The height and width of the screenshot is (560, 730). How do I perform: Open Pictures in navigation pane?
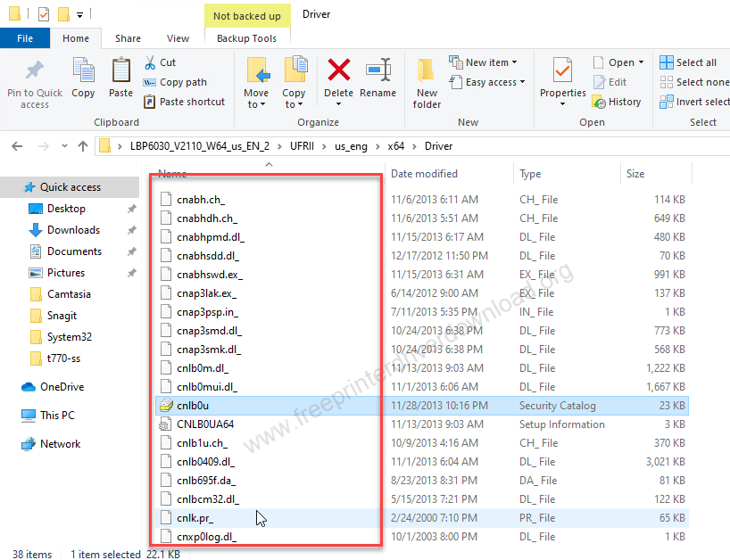[x=66, y=273]
